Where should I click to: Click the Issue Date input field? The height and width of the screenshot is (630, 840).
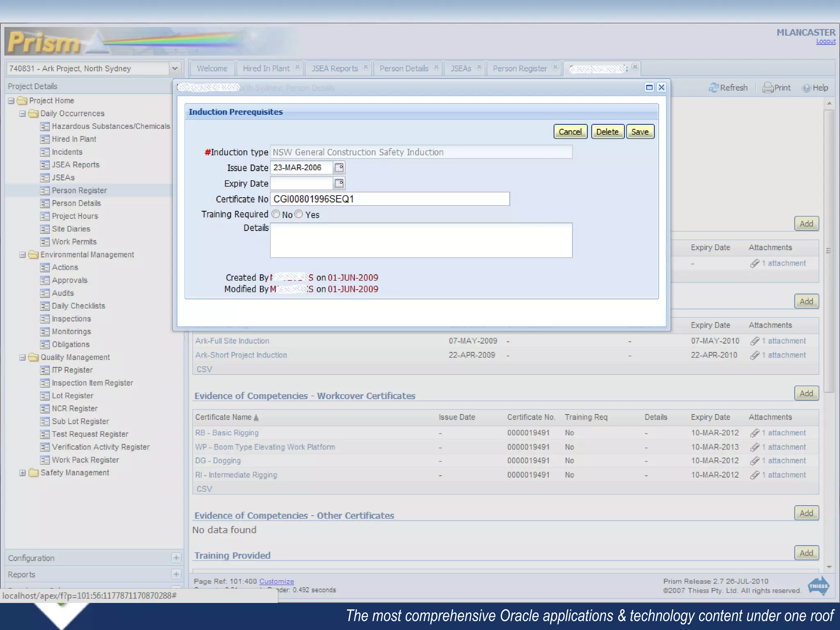[302, 168]
